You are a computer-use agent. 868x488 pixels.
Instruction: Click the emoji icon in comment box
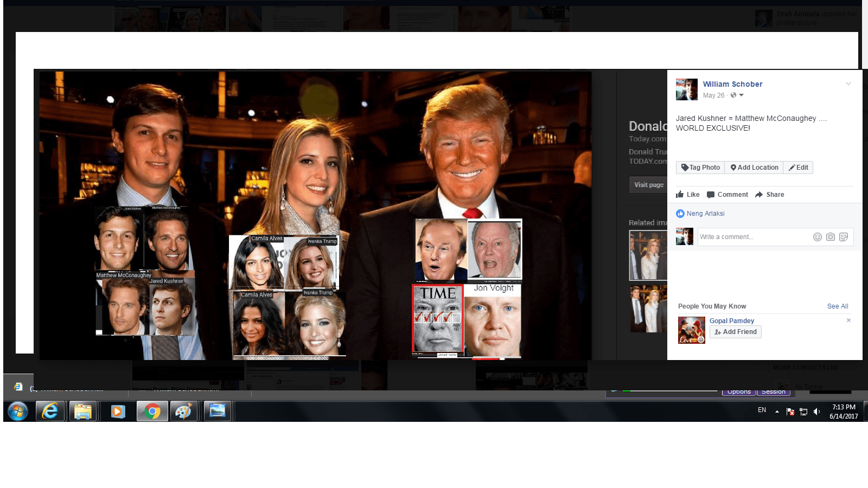817,237
